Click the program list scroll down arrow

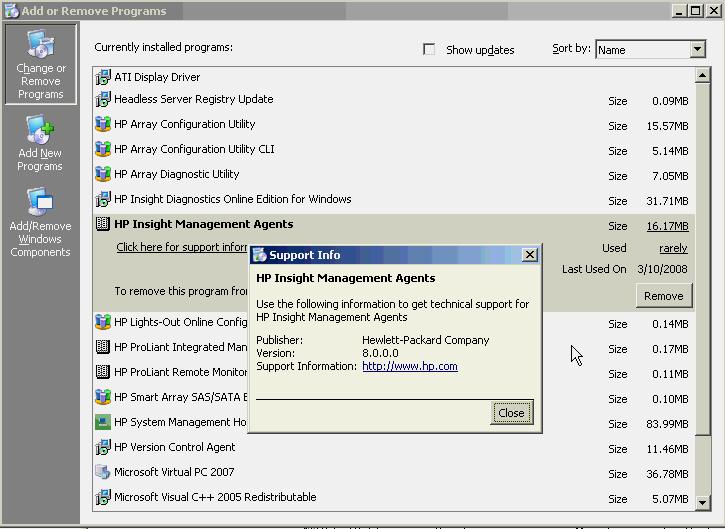[702, 502]
